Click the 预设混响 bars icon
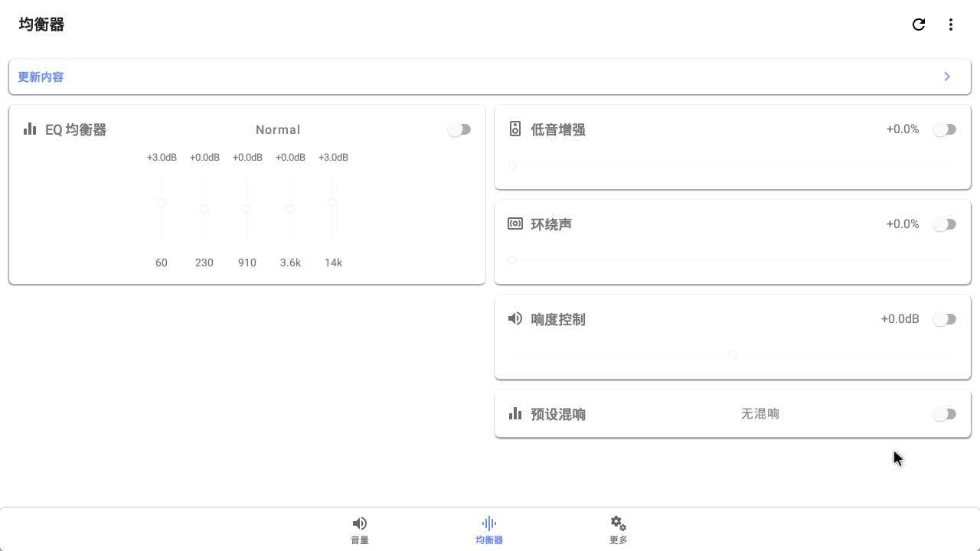Viewport: 980px width, 551px height. click(515, 413)
